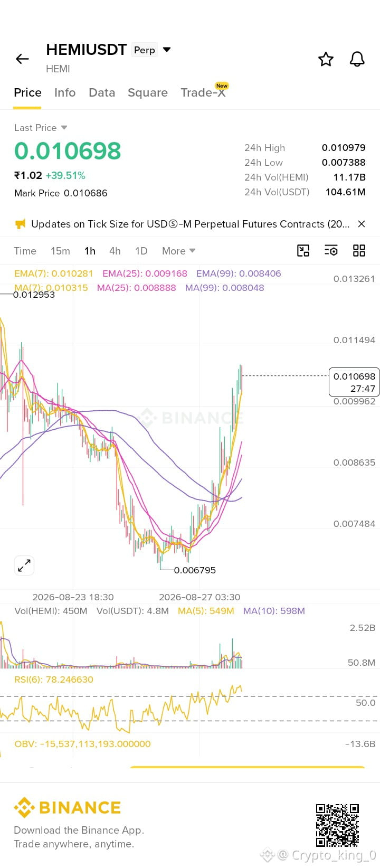The height and width of the screenshot is (868, 380).
Task: Expand the More intervals dropdown
Action: (178, 251)
